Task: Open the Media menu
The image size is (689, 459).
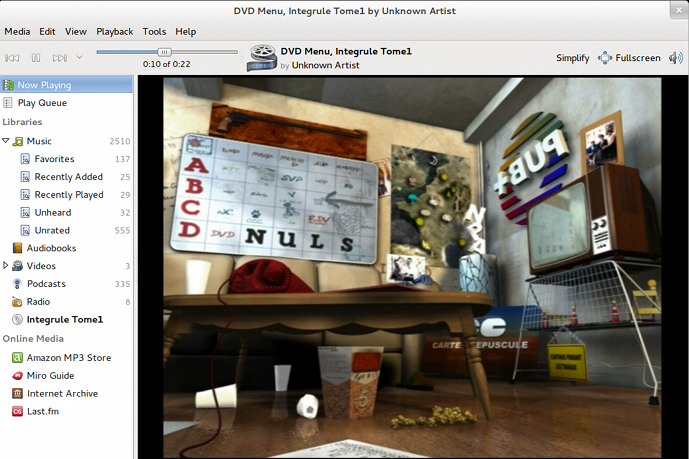Action: (17, 32)
